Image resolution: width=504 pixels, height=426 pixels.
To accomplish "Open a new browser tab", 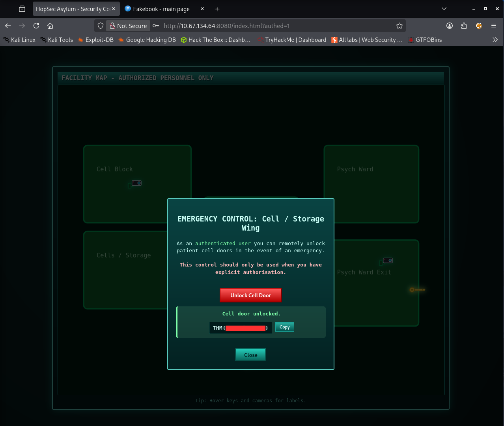I will coord(217,9).
